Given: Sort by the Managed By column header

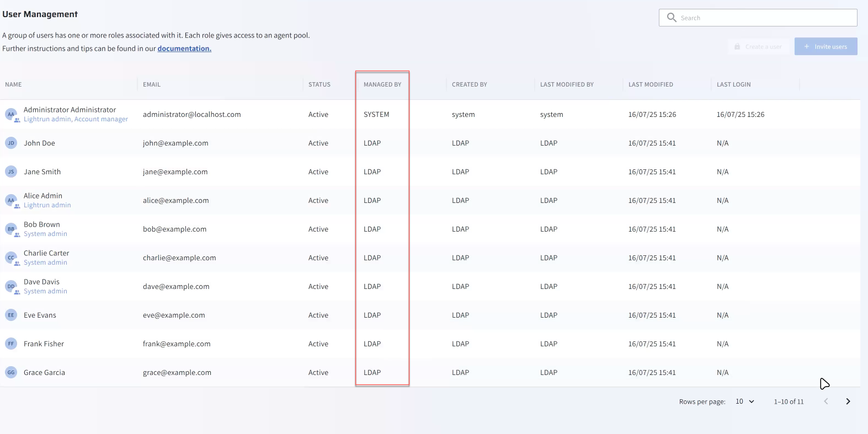Looking at the screenshot, I should [x=382, y=84].
